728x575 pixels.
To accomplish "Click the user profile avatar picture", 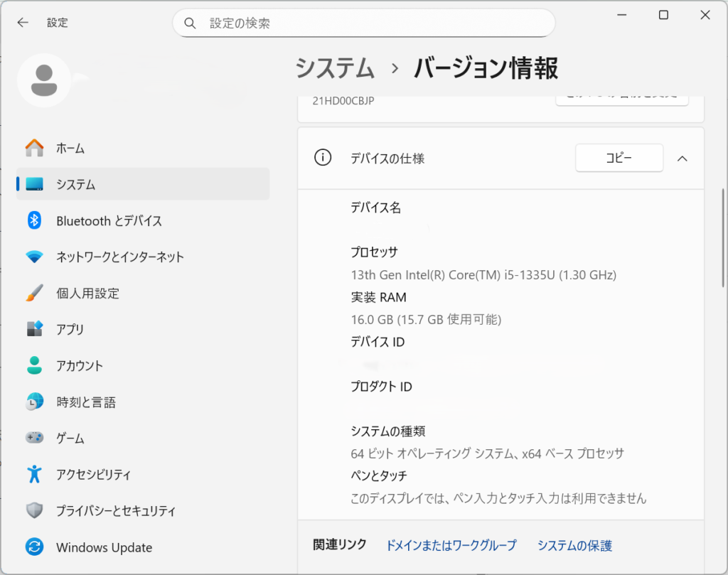I will [x=44, y=79].
